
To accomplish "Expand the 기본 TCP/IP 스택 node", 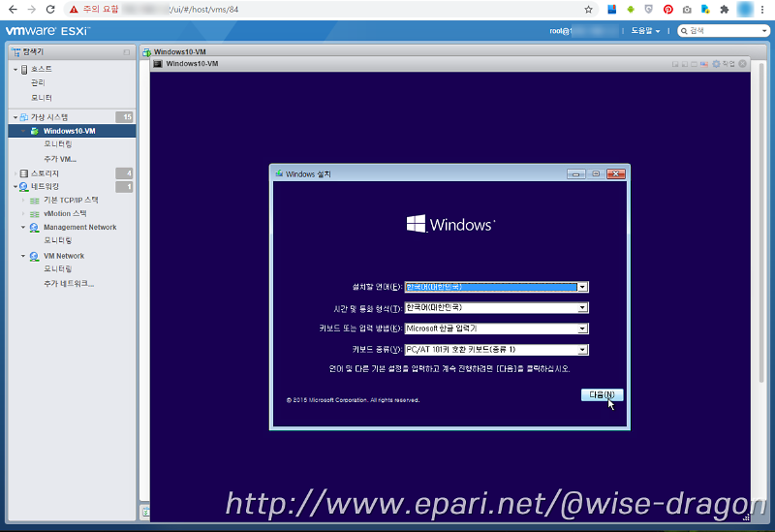I will click(23, 201).
